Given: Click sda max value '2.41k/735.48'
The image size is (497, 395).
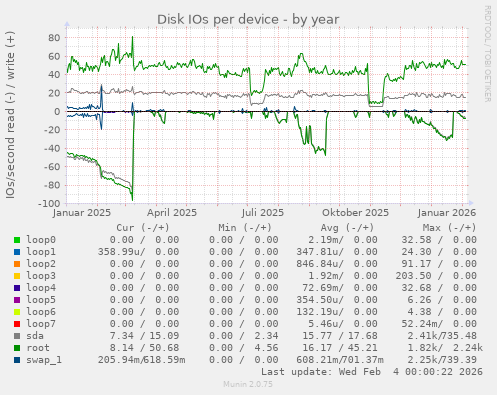Looking at the screenshot, I should coord(442,336).
